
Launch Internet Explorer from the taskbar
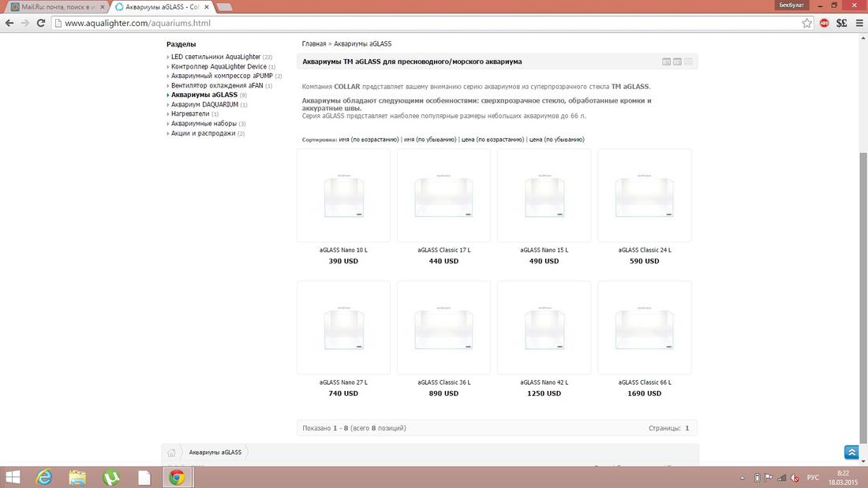[x=44, y=477]
